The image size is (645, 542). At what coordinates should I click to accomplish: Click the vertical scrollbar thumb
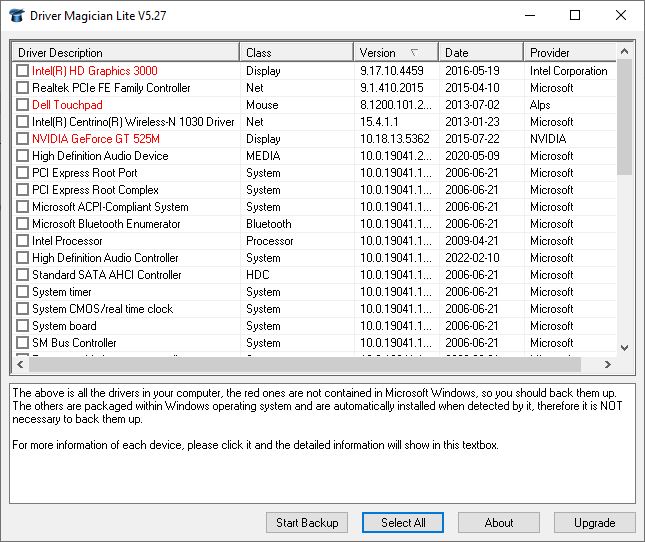coord(624,117)
